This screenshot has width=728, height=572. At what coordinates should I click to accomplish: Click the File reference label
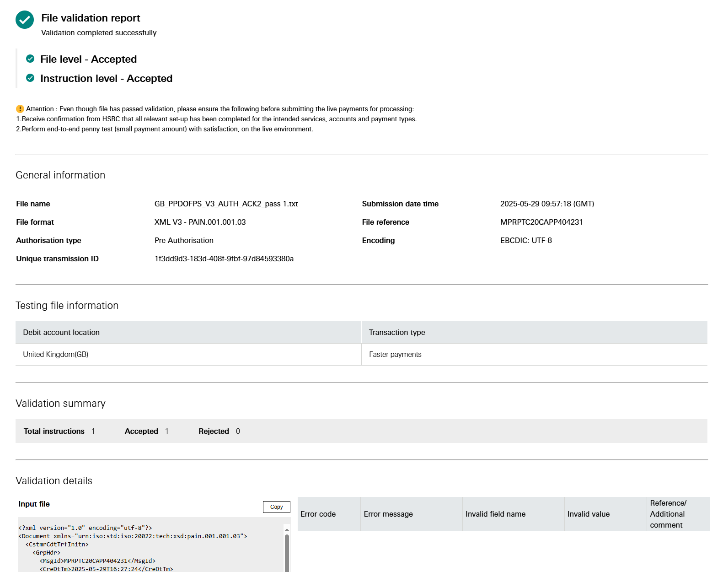point(385,222)
